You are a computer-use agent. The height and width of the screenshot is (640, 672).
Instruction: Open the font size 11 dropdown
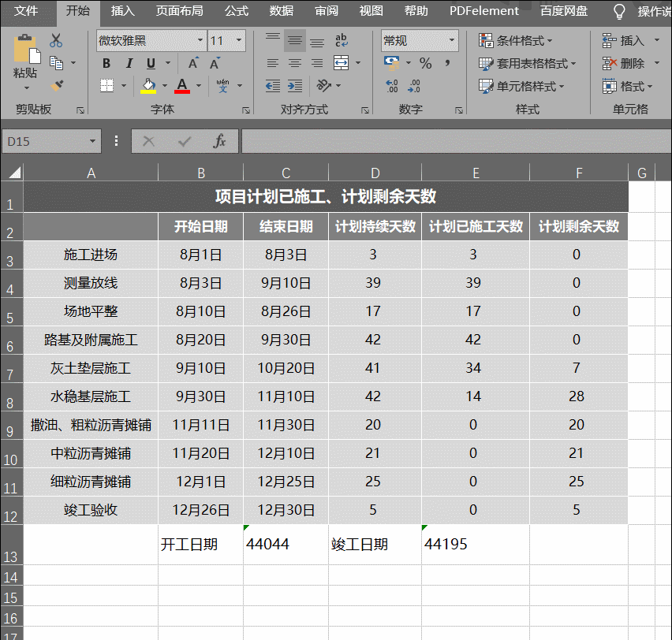(x=239, y=41)
